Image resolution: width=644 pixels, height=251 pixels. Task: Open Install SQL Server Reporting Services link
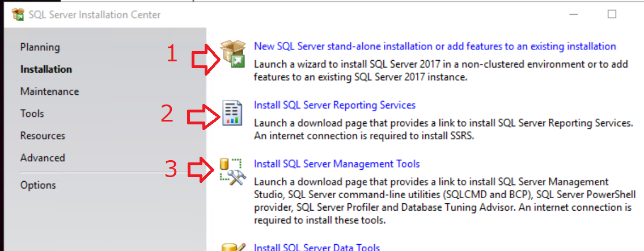tap(334, 105)
